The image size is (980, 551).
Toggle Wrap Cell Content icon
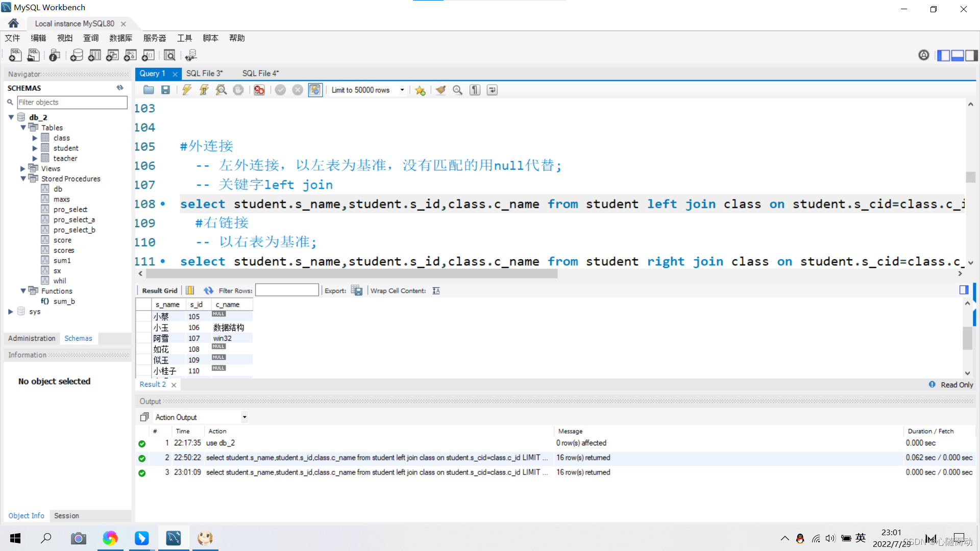coord(436,291)
